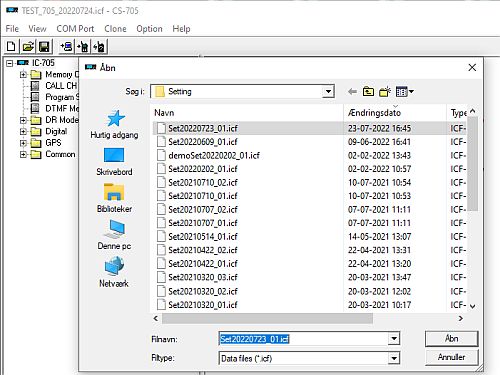Go back with the left arrow icon
The width and height of the screenshot is (500, 375).
352,91
